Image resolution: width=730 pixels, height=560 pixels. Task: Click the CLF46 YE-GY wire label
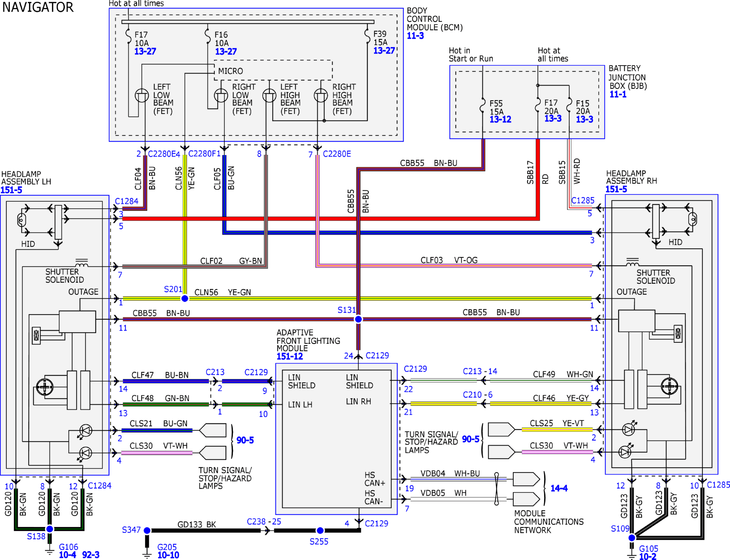pos(561,398)
